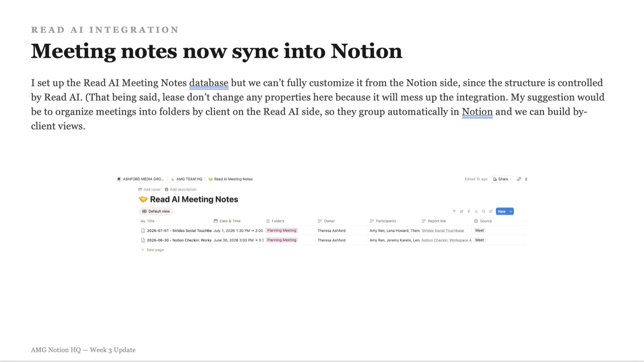Click participants cell starting Amy Ren, Jeremy Karelis
Image resolution: width=644 pixels, height=362 pixels.
click(x=395, y=240)
